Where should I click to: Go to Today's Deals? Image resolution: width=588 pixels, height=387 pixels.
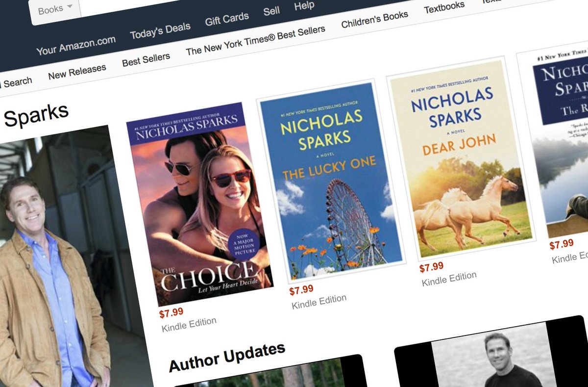point(160,30)
